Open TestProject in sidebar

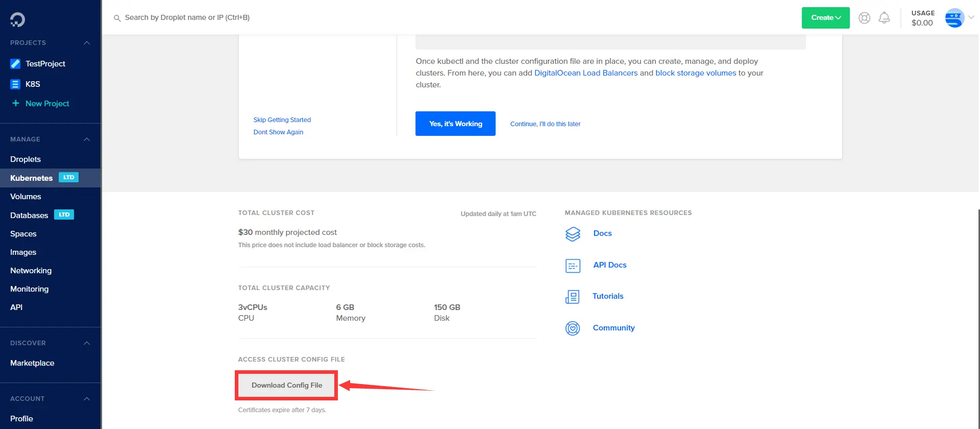(45, 64)
